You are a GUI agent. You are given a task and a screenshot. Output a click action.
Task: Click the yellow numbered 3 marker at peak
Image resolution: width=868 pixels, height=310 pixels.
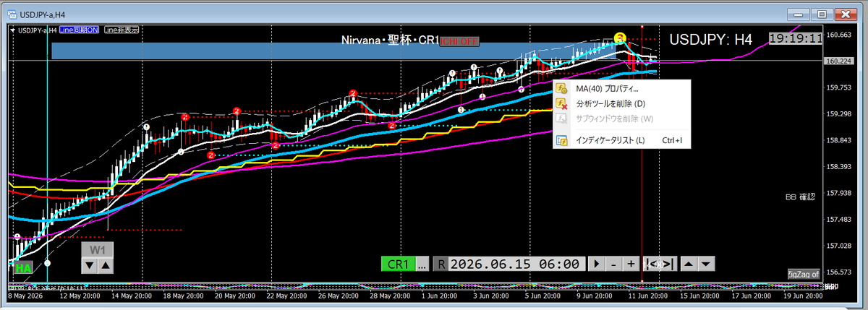tap(620, 38)
